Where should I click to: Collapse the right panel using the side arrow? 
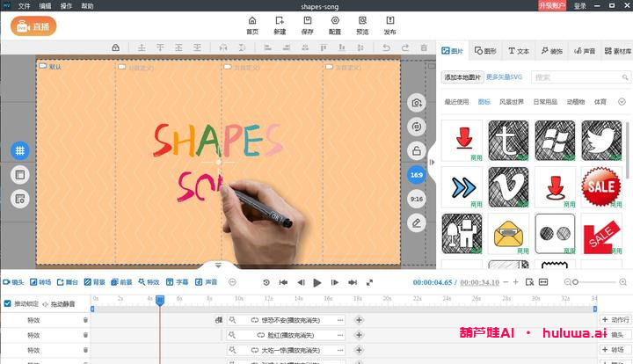[432, 162]
